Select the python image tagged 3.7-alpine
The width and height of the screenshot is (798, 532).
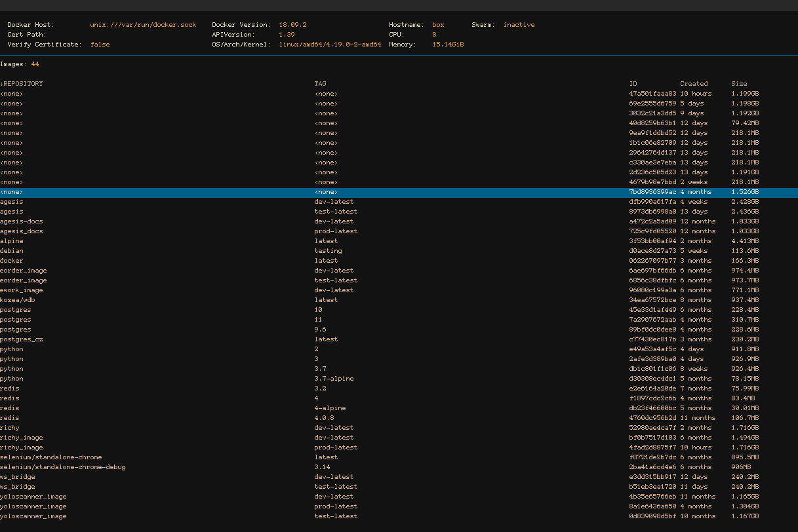pos(399,379)
